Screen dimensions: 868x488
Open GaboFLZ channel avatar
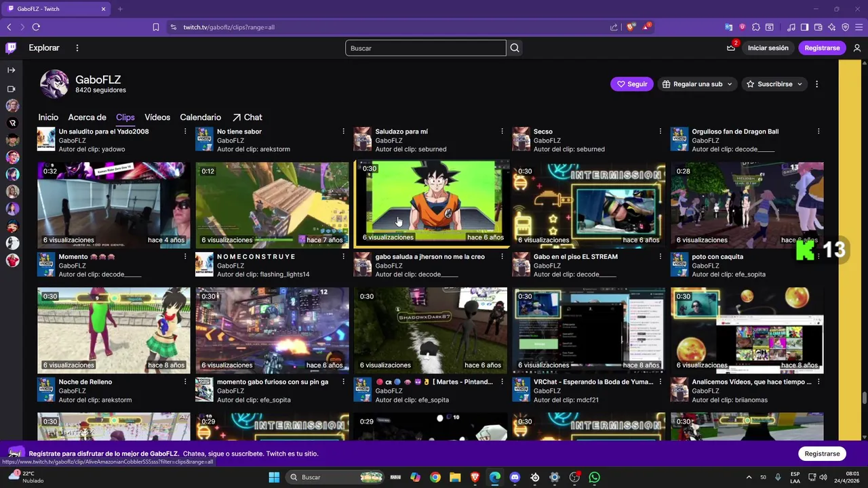[54, 84]
